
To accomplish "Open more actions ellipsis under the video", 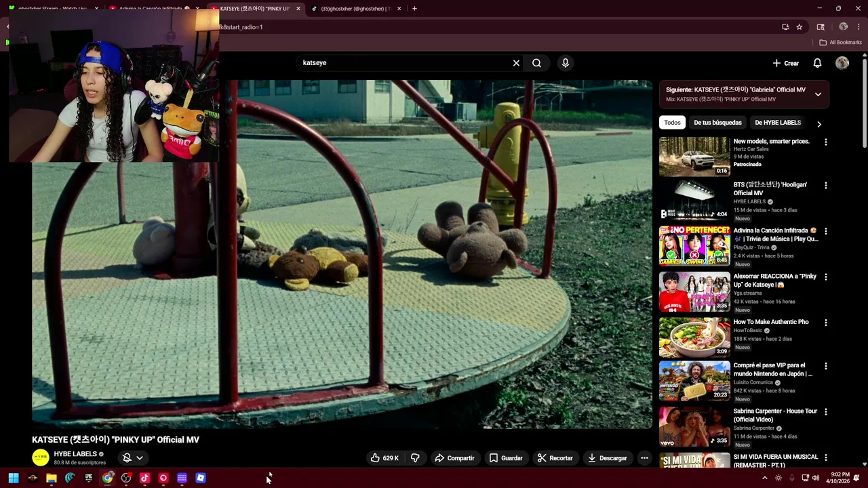I will (x=644, y=458).
